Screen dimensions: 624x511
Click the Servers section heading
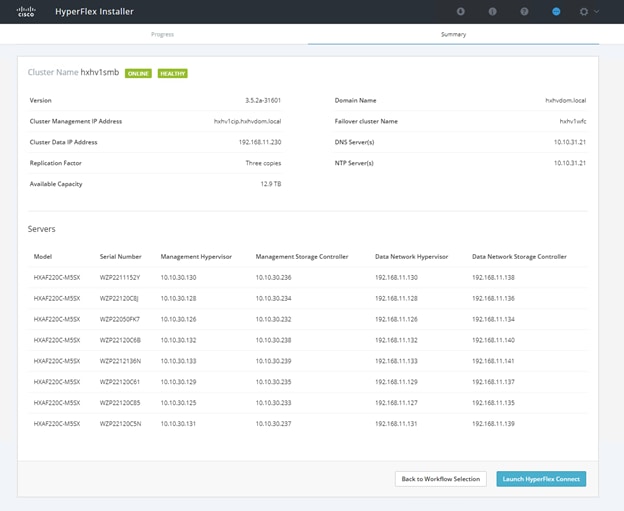point(41,229)
